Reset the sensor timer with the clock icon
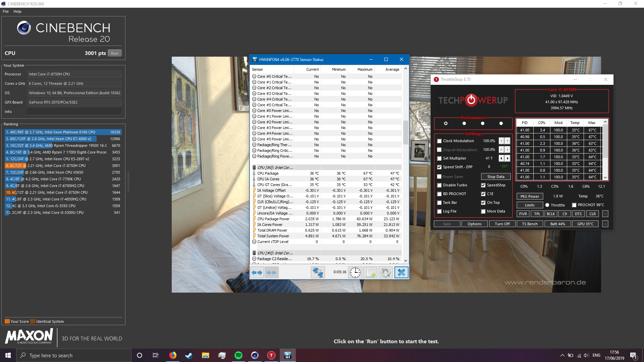The width and height of the screenshot is (644, 362). click(355, 273)
